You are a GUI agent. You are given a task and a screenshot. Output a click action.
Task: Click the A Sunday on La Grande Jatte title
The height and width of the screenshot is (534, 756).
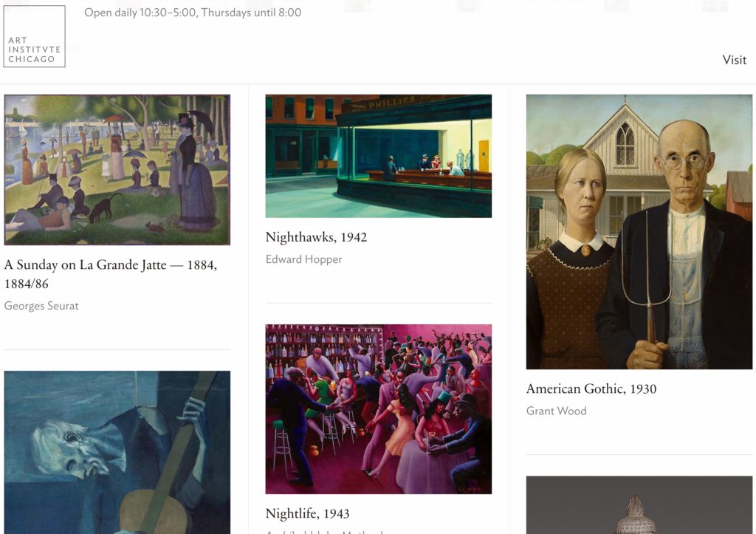click(x=111, y=274)
